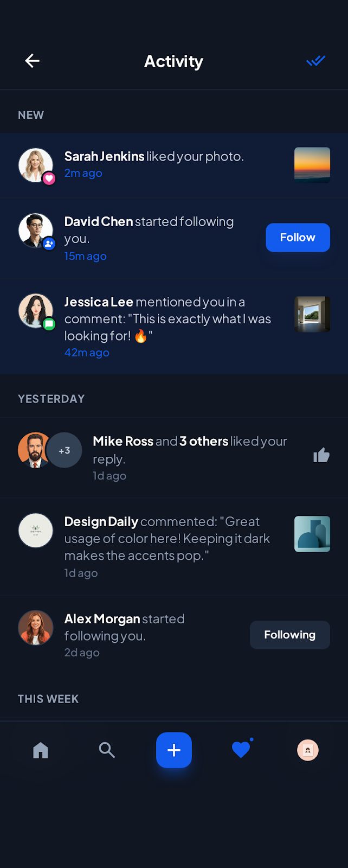The height and width of the screenshot is (868, 348).
Task: Open Mike Ross's name link
Action: point(123,442)
